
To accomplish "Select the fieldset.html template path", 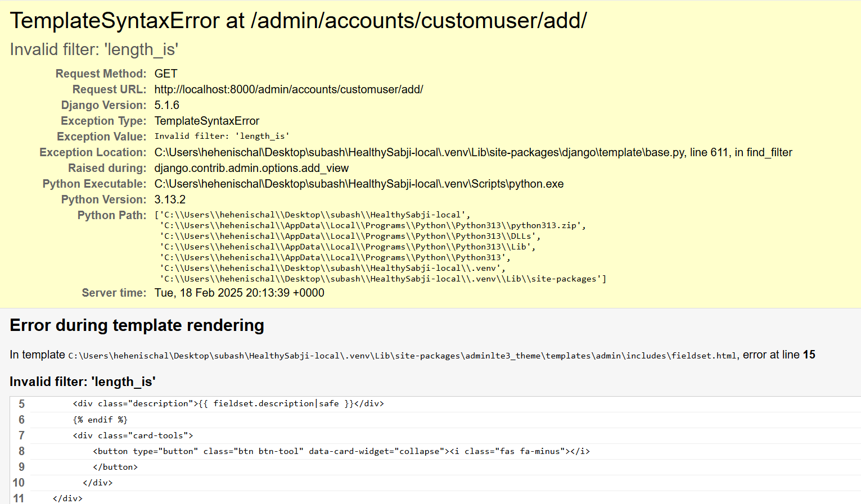I will [402, 355].
